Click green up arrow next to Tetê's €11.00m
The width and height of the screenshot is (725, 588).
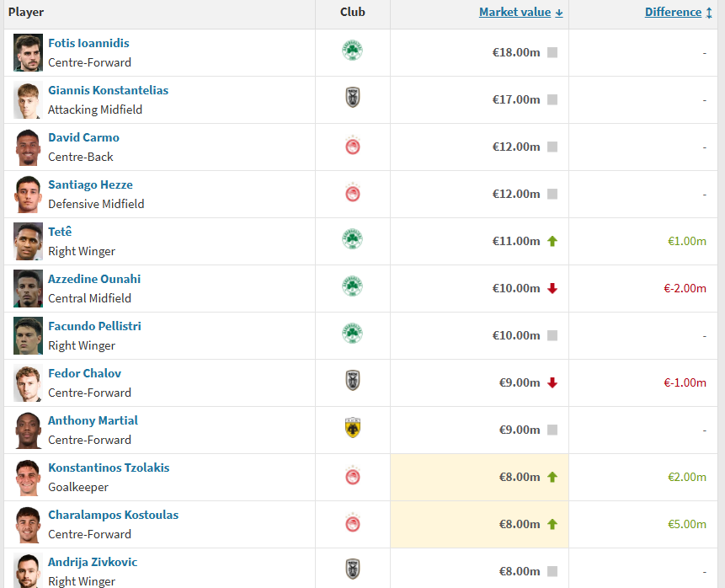(x=552, y=241)
